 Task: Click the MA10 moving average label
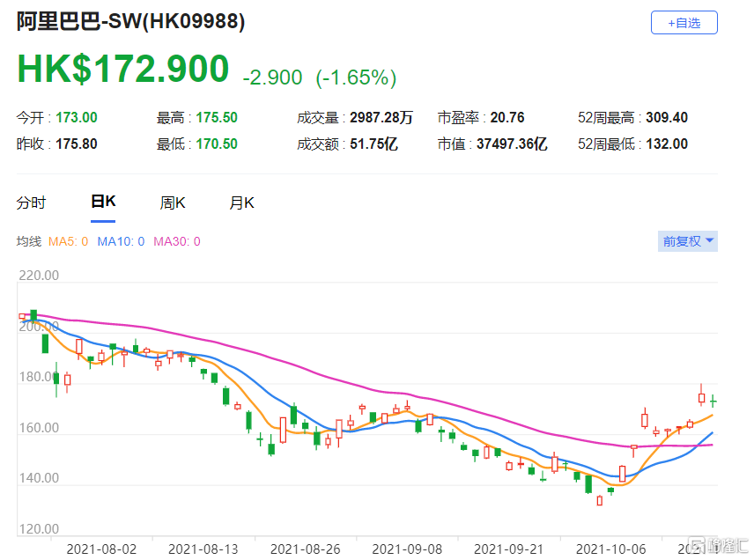(121, 241)
